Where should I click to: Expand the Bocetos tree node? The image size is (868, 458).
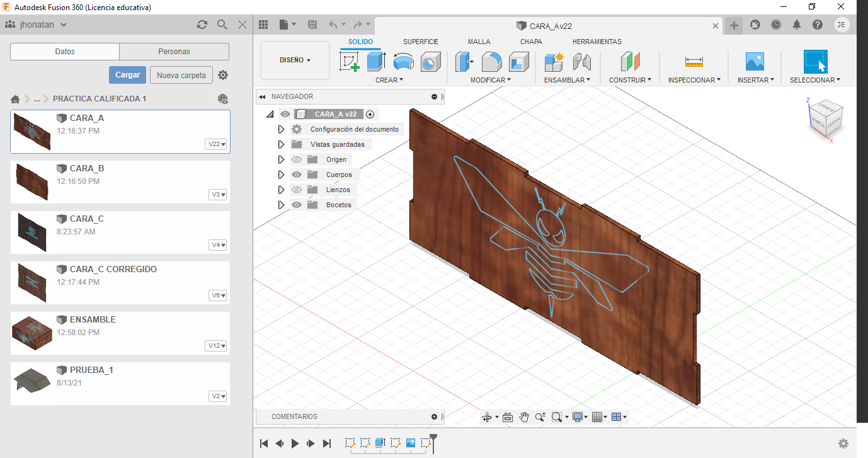[x=282, y=205]
